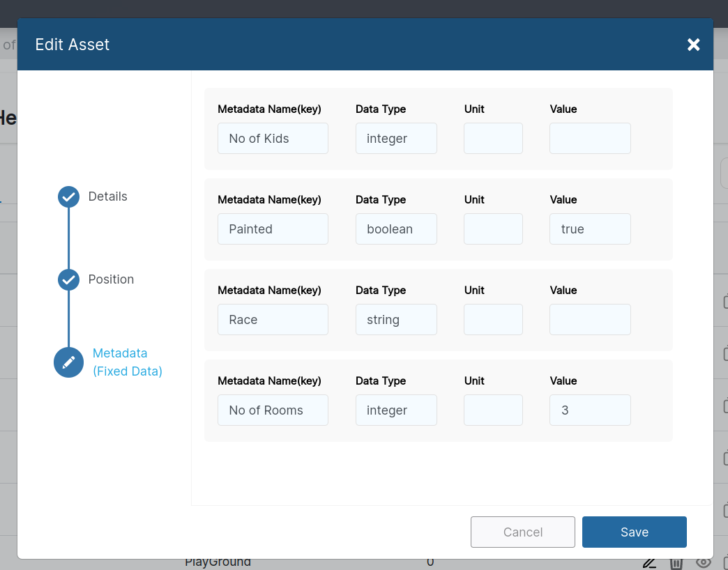Click the Position step checkmark icon
The height and width of the screenshot is (570, 728).
(x=69, y=279)
